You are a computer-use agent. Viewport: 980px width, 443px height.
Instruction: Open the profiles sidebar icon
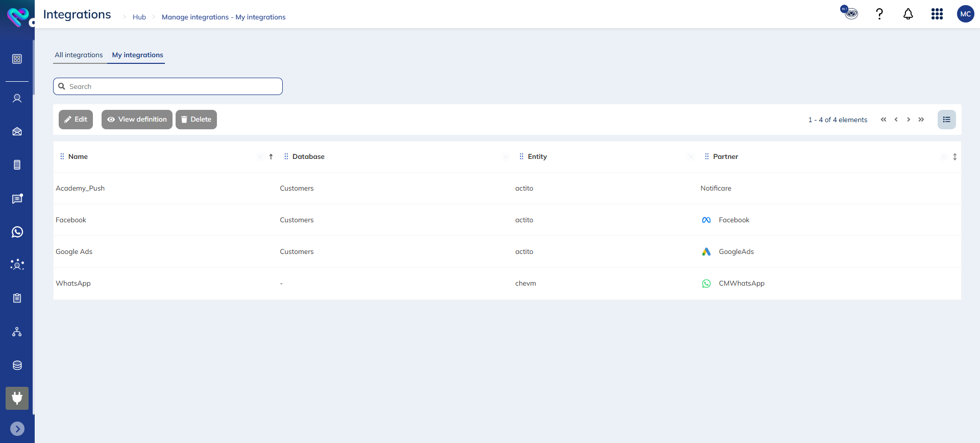pos(17,98)
